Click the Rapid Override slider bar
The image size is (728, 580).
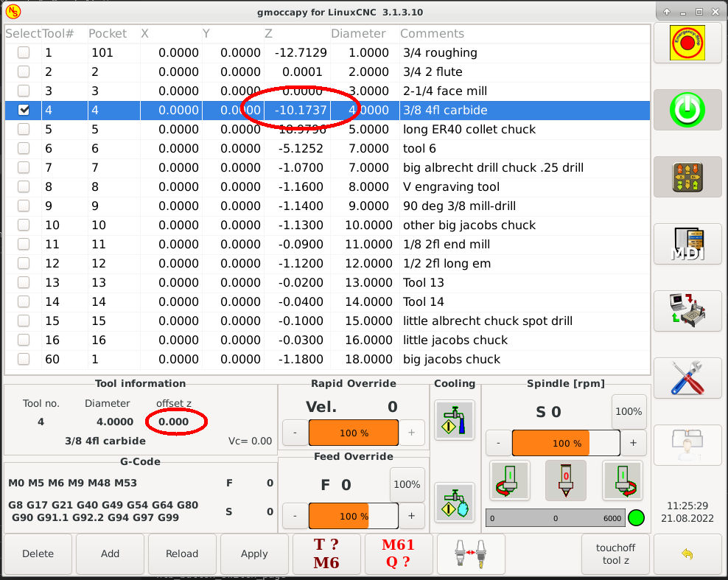click(354, 433)
